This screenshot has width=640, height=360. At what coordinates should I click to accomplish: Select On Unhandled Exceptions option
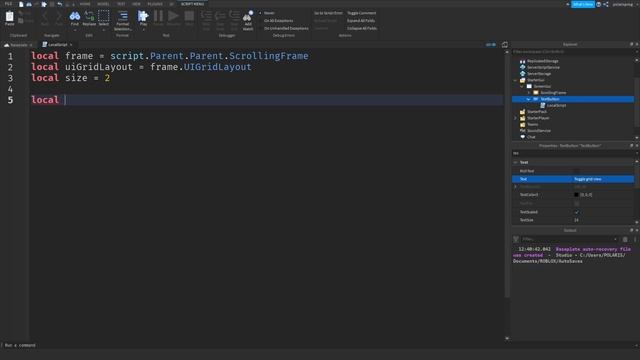point(286,28)
